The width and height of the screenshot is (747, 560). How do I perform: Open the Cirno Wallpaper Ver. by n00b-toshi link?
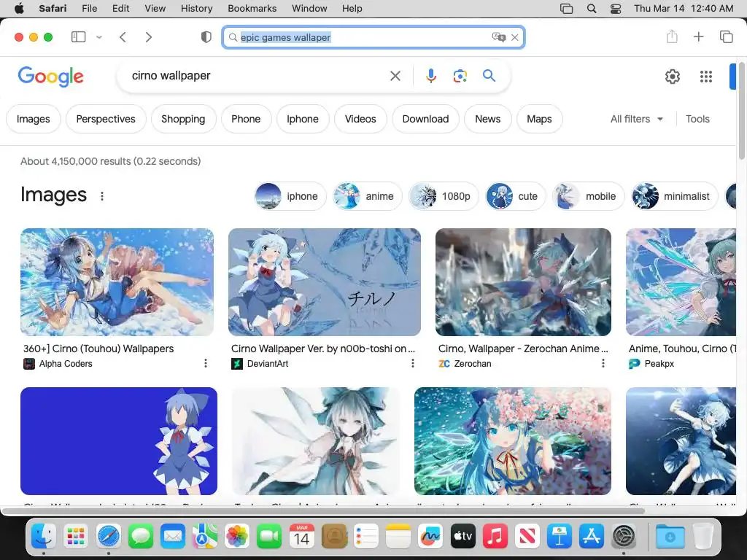[323, 349]
